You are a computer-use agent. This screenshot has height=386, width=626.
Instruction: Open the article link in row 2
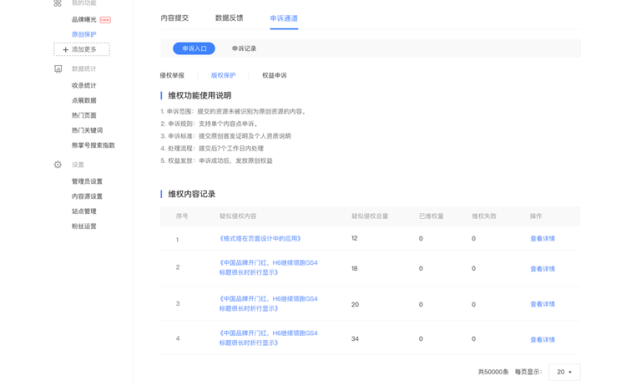pyautogui.click(x=268, y=267)
